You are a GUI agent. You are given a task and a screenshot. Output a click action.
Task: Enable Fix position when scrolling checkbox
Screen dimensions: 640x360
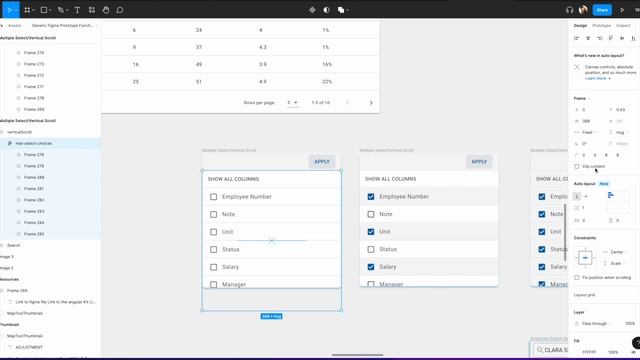(x=577, y=278)
